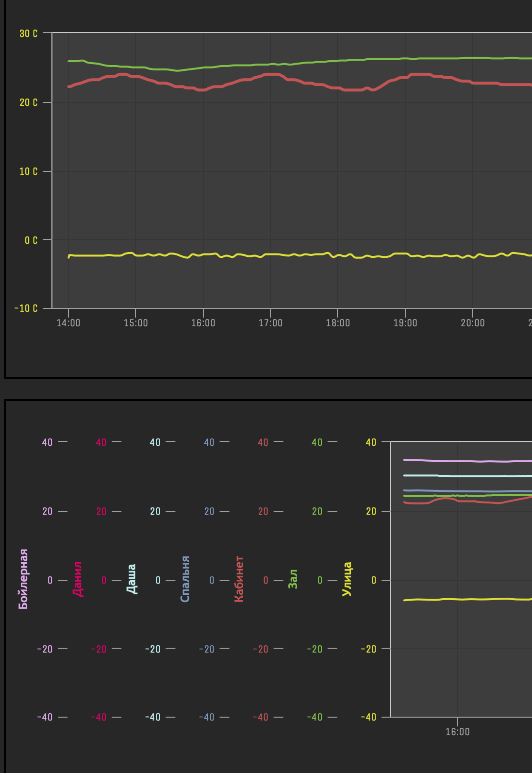The height and width of the screenshot is (773, 532).
Task: Select the 20:00 time label
Action: 473,323
